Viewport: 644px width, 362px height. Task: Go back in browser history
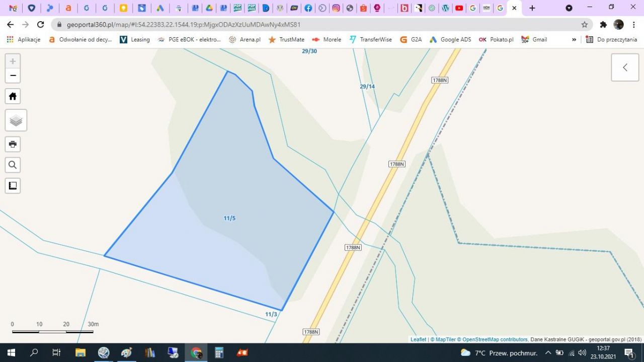[x=10, y=24]
